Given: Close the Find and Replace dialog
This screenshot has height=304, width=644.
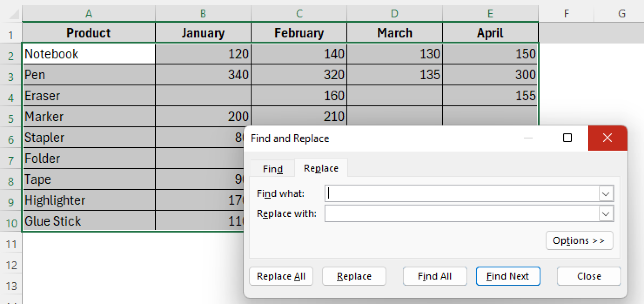Looking at the screenshot, I should 588,276.
